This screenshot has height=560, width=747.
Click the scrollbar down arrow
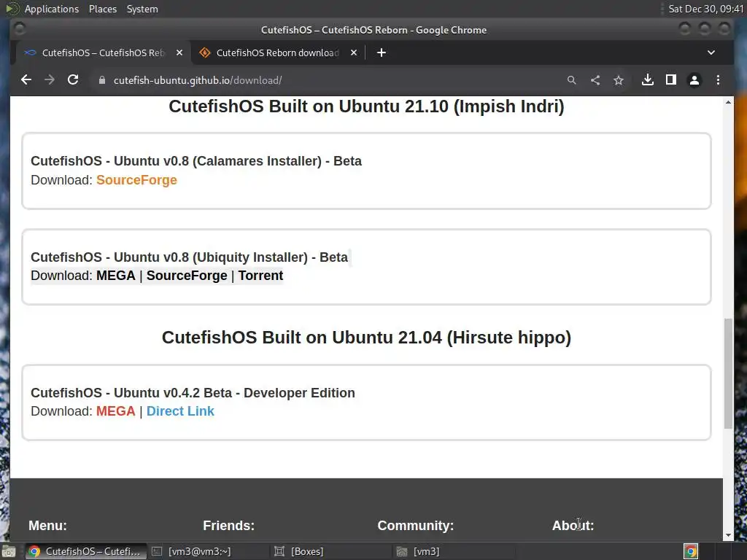click(728, 536)
